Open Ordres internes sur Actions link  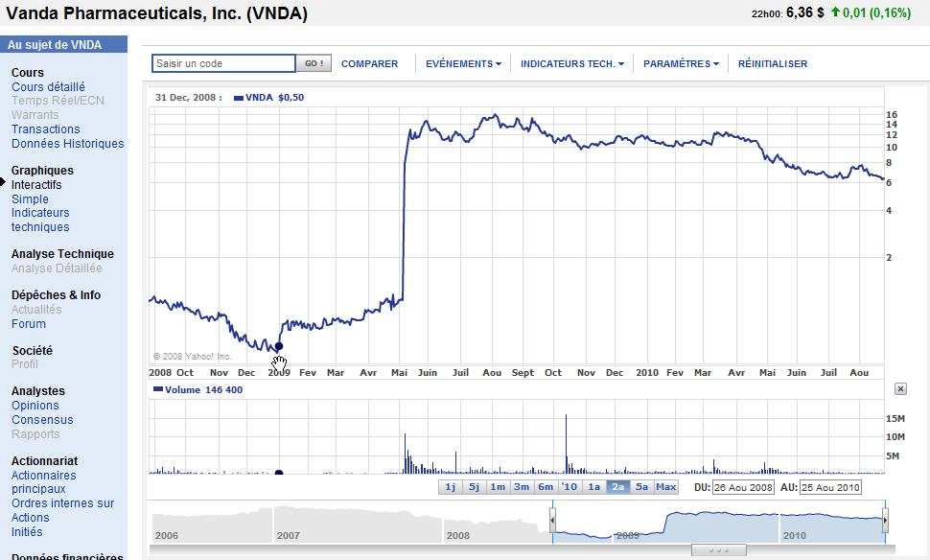(x=63, y=510)
